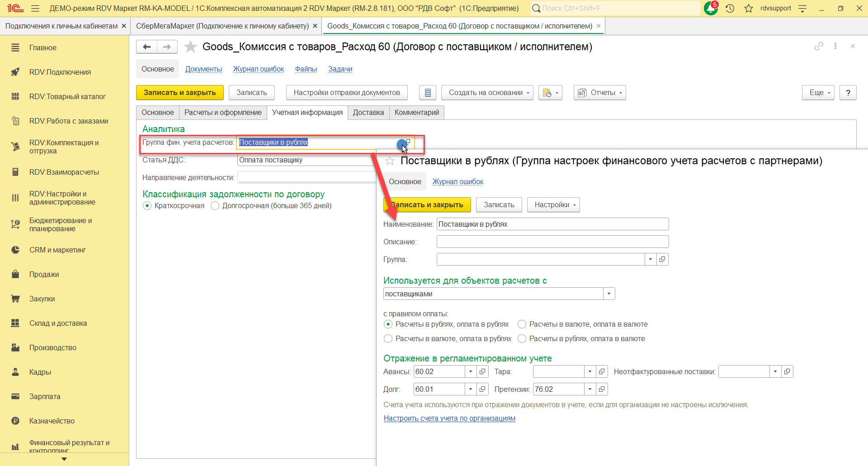The image size is (868, 466).
Task: Open the history clock icon
Action: (x=730, y=8)
